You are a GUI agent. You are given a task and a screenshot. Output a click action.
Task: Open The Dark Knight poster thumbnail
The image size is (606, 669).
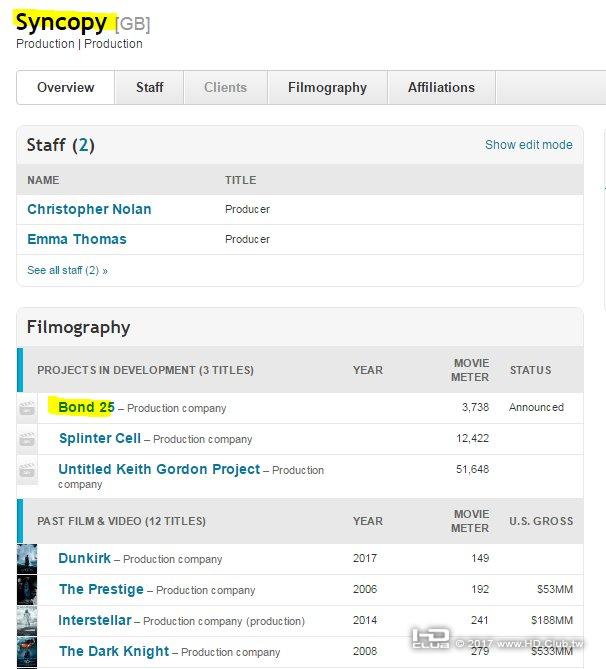(x=27, y=651)
